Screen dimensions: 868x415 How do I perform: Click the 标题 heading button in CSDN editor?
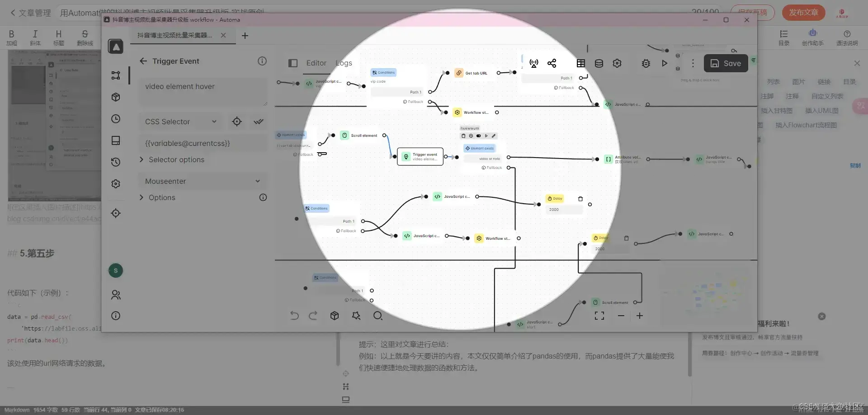(x=58, y=37)
